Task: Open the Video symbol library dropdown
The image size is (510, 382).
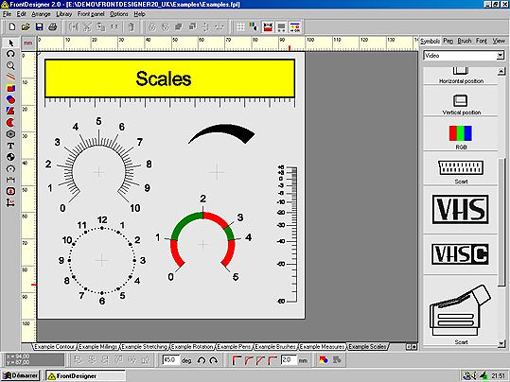Action: (500, 56)
